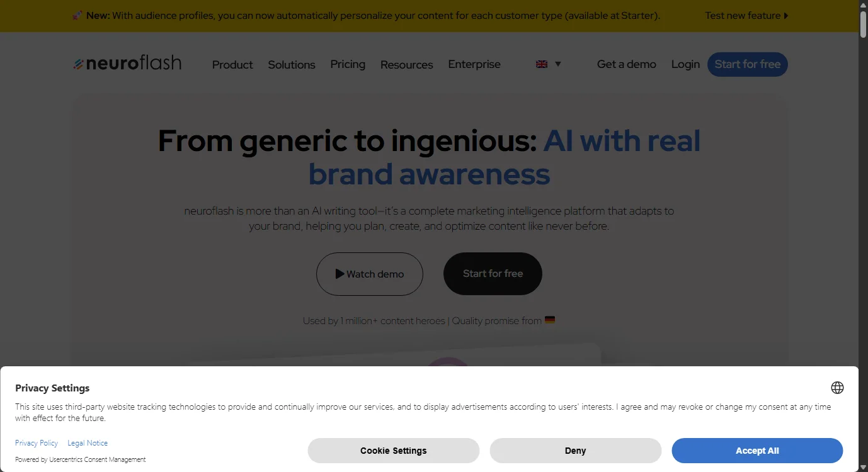The image size is (868, 472).
Task: Click Get a demo in header
Action: 626,64
